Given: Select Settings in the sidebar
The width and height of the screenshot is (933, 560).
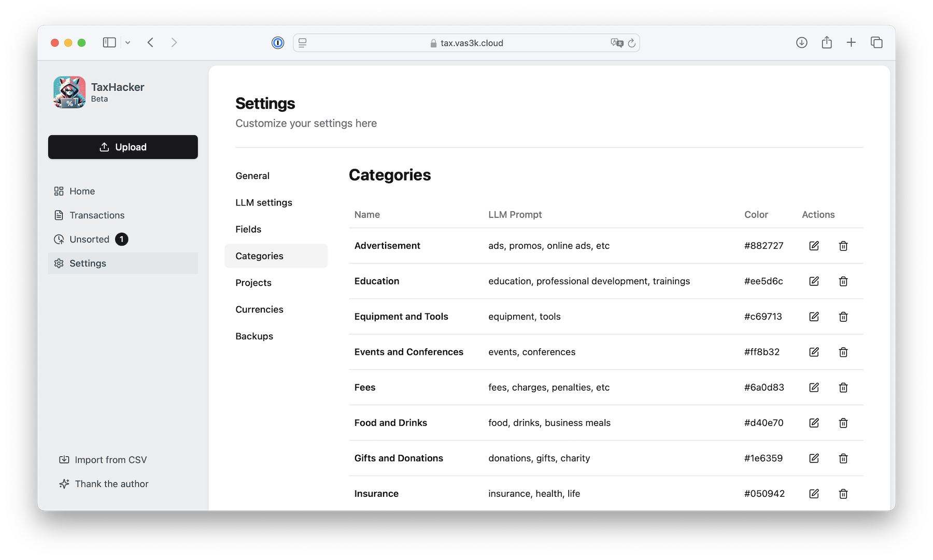Looking at the screenshot, I should tap(123, 263).
